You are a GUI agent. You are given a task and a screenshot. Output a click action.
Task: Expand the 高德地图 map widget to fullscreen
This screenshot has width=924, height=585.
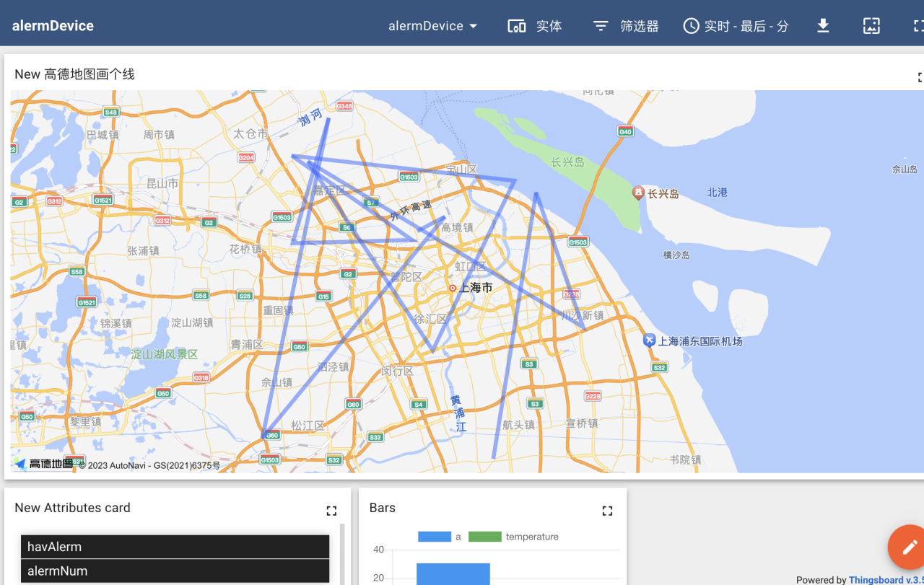(920, 77)
